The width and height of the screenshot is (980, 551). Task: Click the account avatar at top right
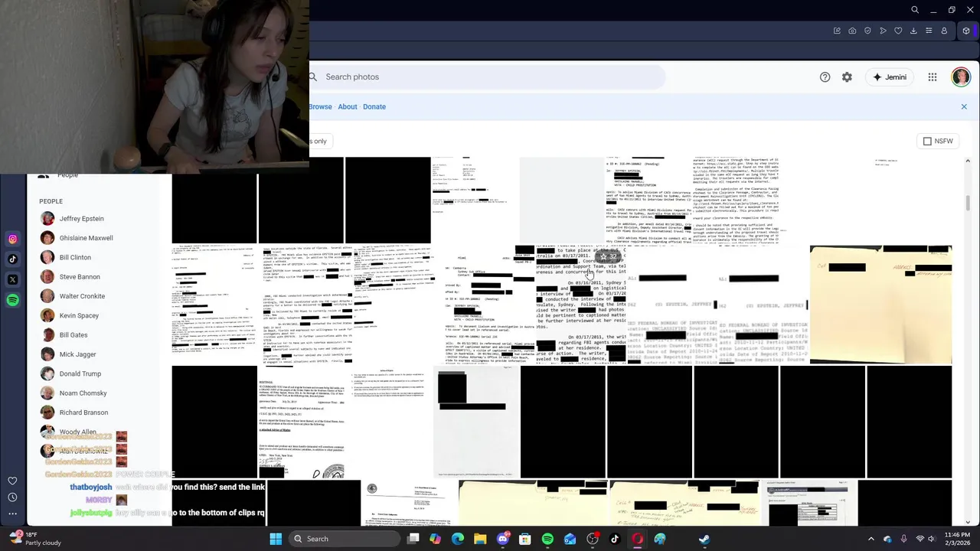[x=961, y=77]
